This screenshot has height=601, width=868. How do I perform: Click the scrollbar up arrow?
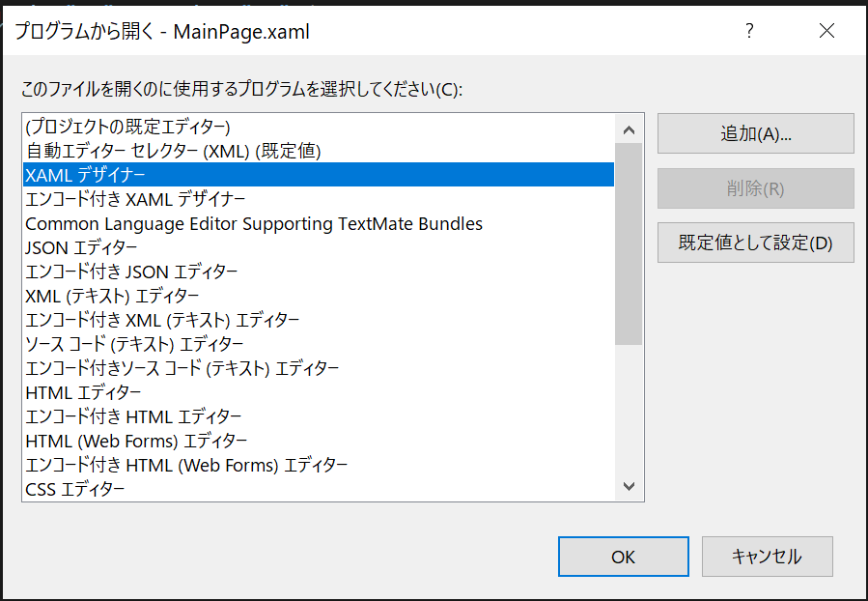tap(629, 129)
